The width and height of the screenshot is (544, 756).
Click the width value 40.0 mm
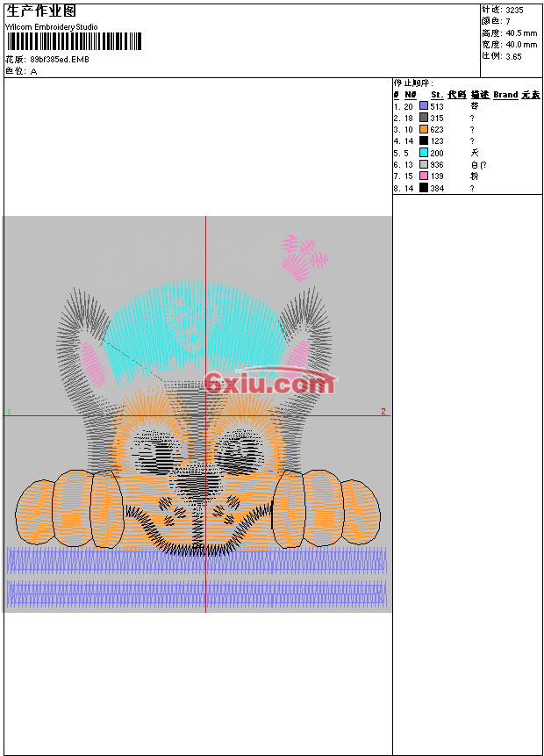click(521, 45)
